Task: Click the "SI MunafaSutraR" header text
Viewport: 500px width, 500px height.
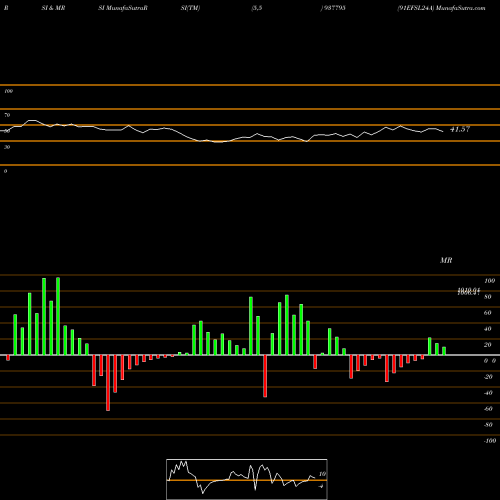Action: pyautogui.click(x=123, y=8)
